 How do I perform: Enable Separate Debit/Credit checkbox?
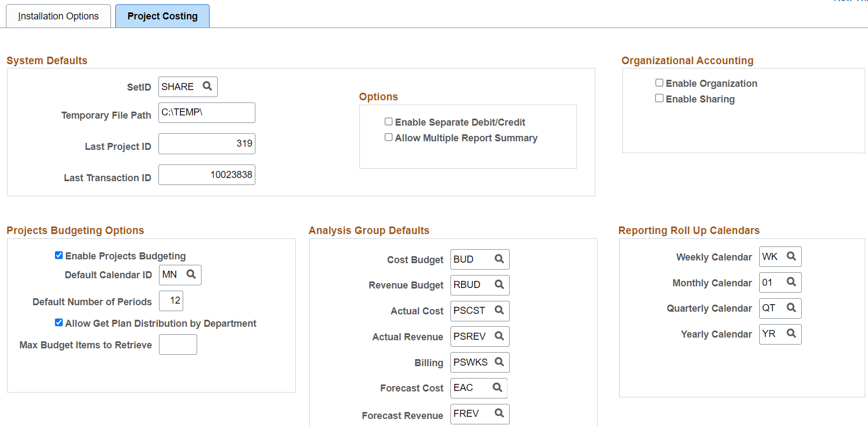(x=388, y=122)
